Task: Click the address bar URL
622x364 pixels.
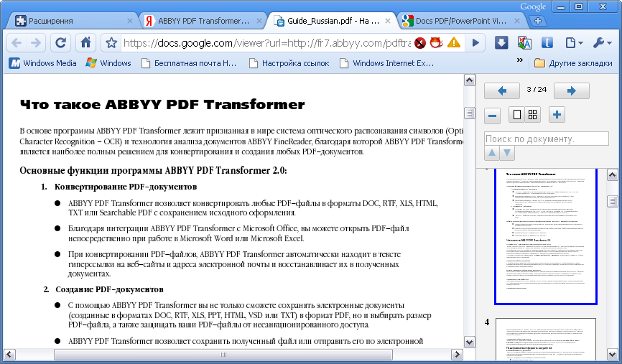Action: click(x=266, y=43)
